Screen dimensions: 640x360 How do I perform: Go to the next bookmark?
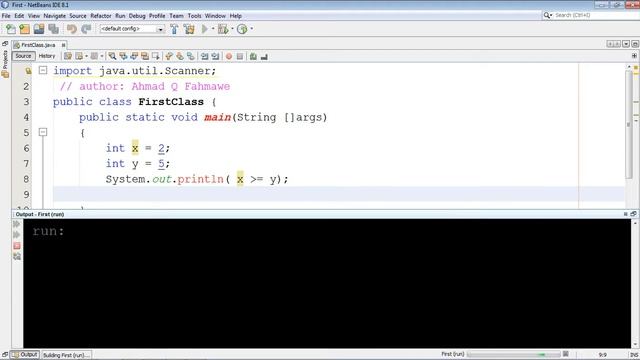(180, 56)
